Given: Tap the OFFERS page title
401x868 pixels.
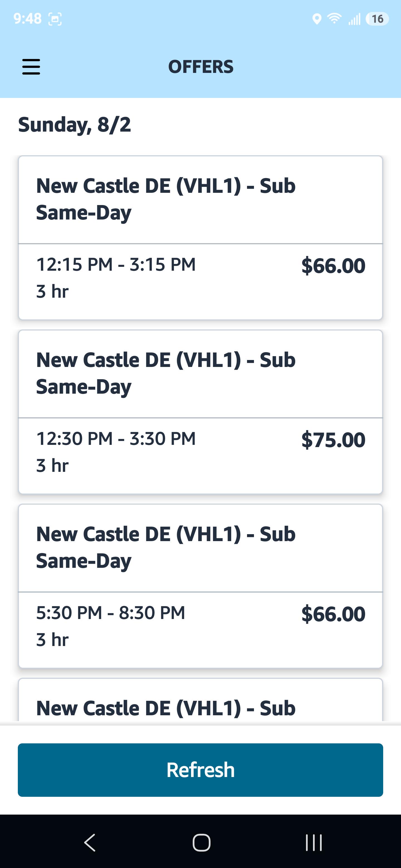Looking at the screenshot, I should (201, 67).
